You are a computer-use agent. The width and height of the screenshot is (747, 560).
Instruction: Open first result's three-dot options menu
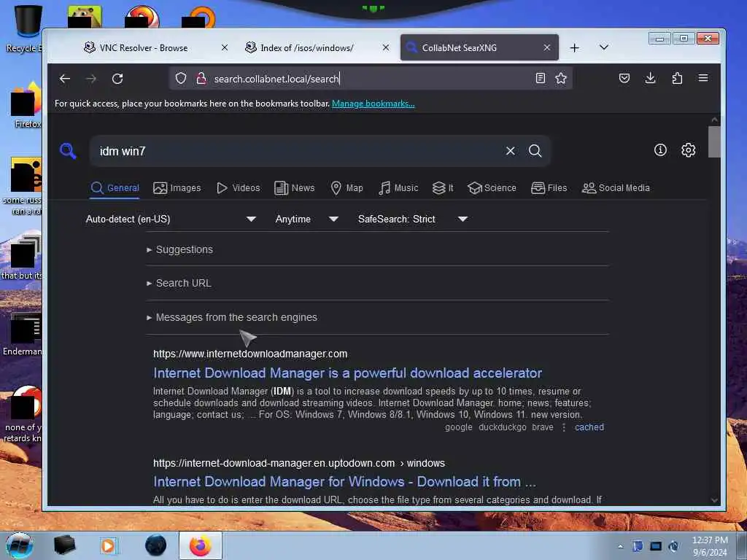tap(564, 427)
